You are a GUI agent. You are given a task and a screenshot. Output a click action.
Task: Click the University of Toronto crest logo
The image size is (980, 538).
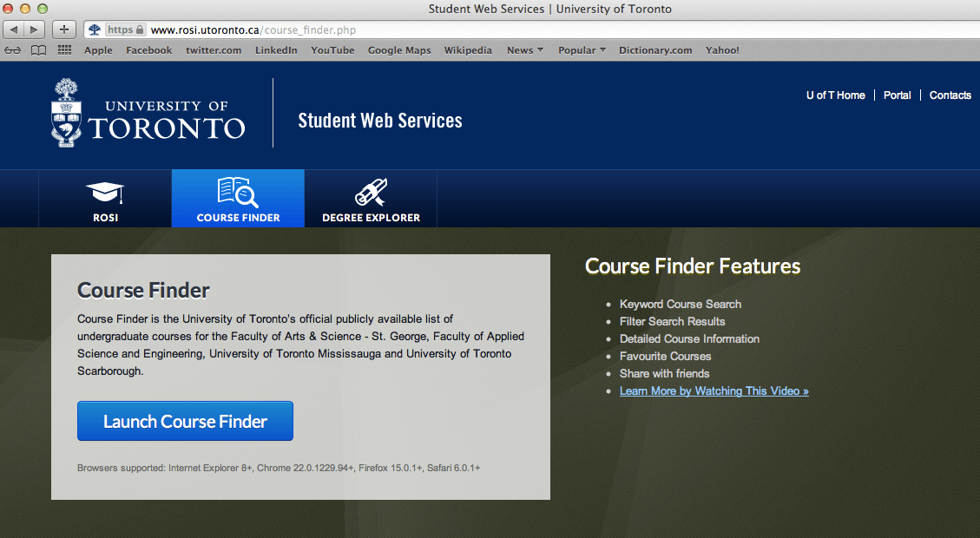pyautogui.click(x=66, y=113)
